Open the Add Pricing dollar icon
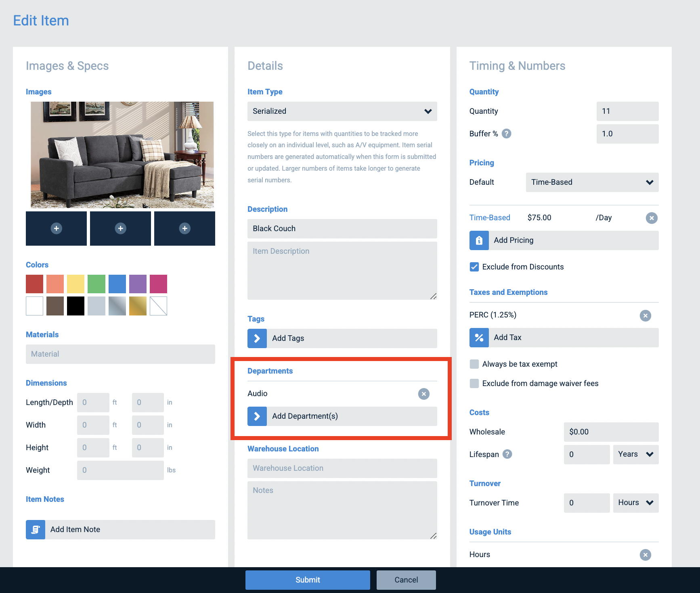The image size is (700, 593). pyautogui.click(x=479, y=240)
